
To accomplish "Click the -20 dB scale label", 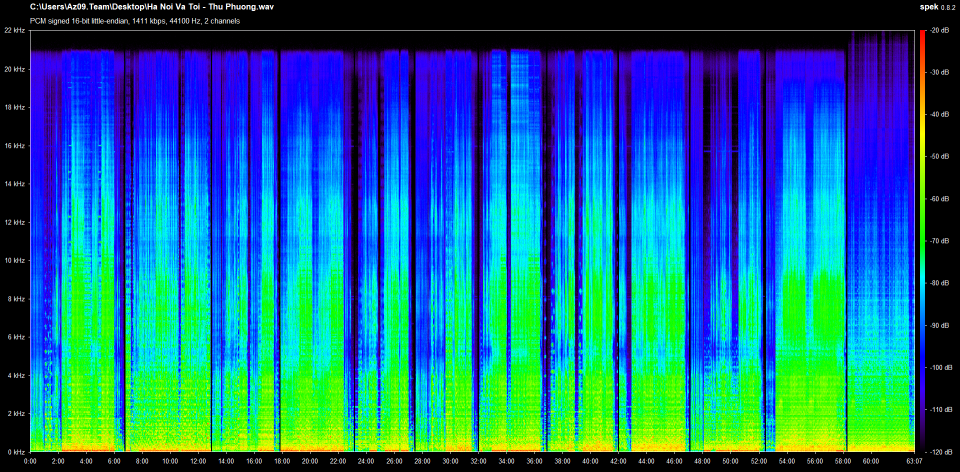I will coord(939,31).
